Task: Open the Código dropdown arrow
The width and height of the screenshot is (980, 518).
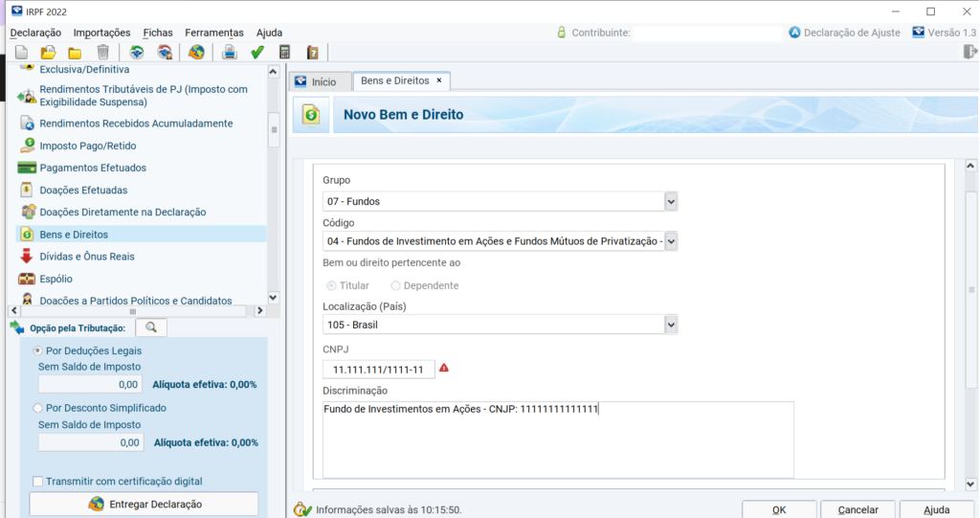Action: click(671, 241)
